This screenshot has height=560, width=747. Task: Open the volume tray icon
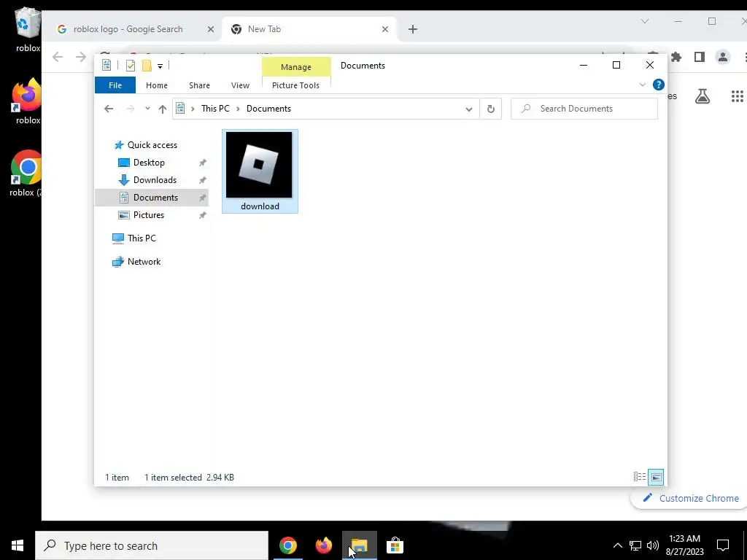pos(653,545)
